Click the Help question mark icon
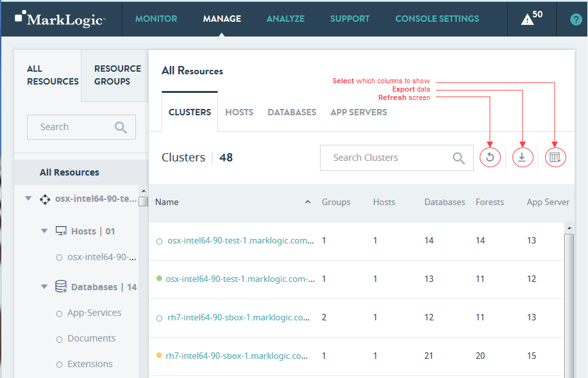Screen dimensions: 588x378 [x=575, y=19]
